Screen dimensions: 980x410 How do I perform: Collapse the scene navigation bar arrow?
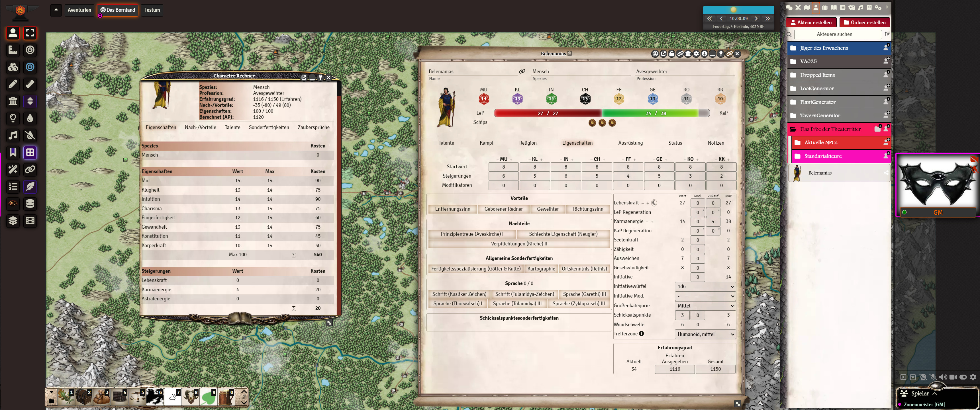click(x=56, y=10)
